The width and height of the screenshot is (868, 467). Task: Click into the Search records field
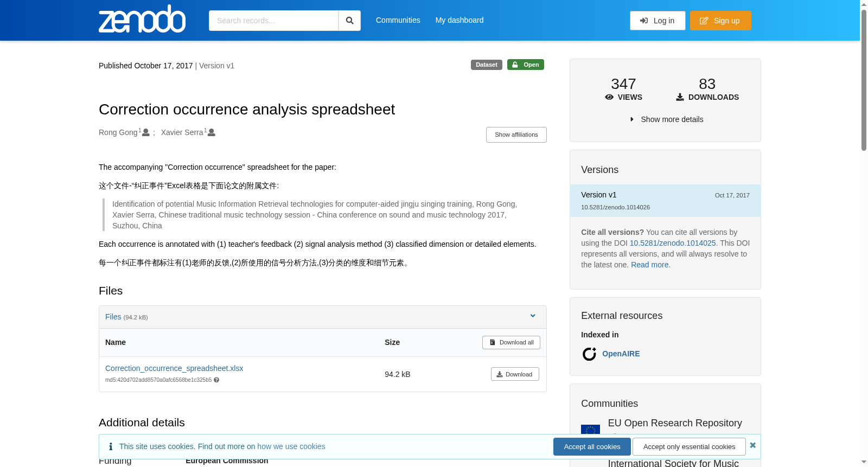click(x=273, y=21)
